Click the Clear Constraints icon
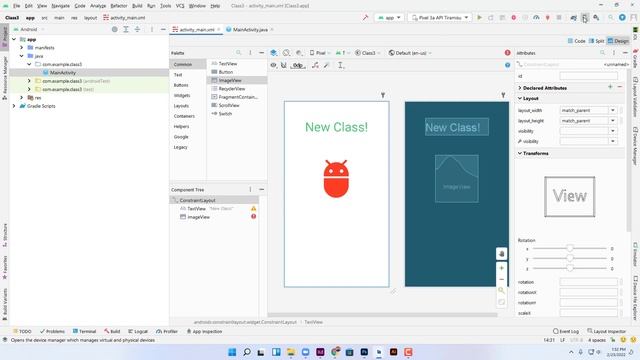Image resolution: width=640 pixels, height=360 pixels. pos(315,65)
